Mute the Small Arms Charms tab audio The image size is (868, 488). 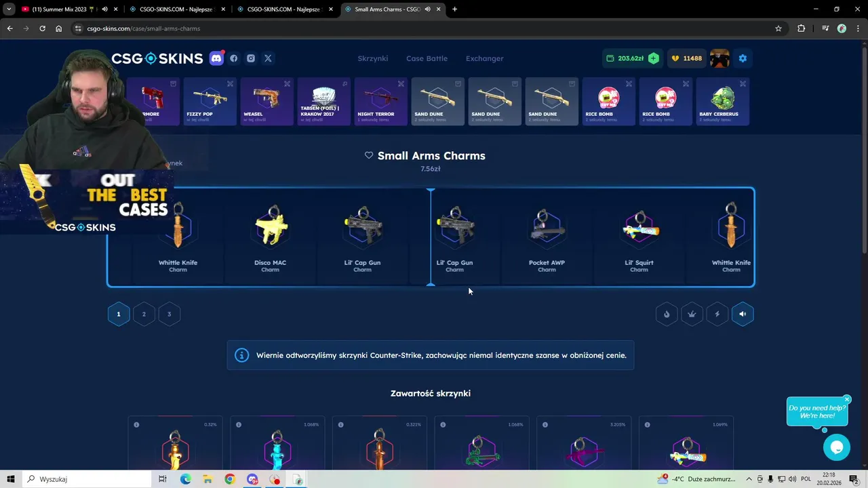[x=427, y=9]
